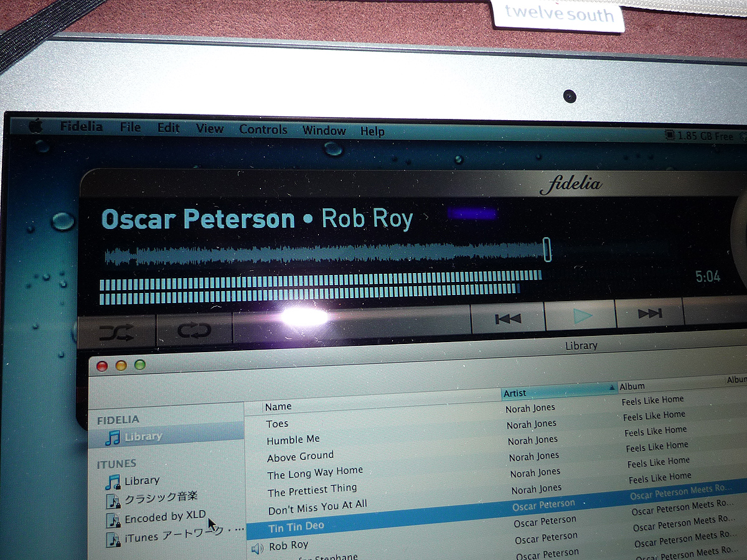The height and width of the screenshot is (560, 747).
Task: Select the track Toes
Action: click(277, 424)
